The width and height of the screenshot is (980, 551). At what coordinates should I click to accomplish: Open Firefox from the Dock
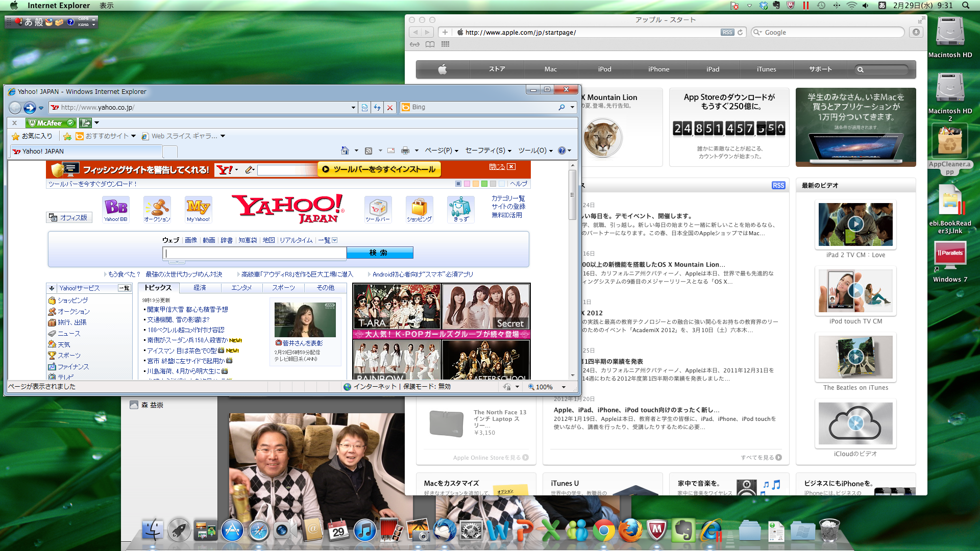(x=630, y=531)
